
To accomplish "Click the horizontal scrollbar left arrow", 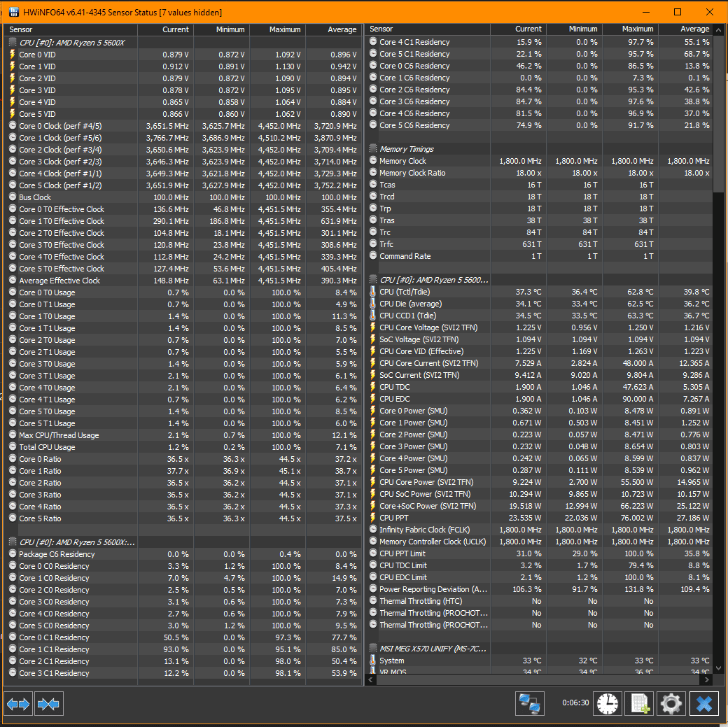I will click(371, 679).
